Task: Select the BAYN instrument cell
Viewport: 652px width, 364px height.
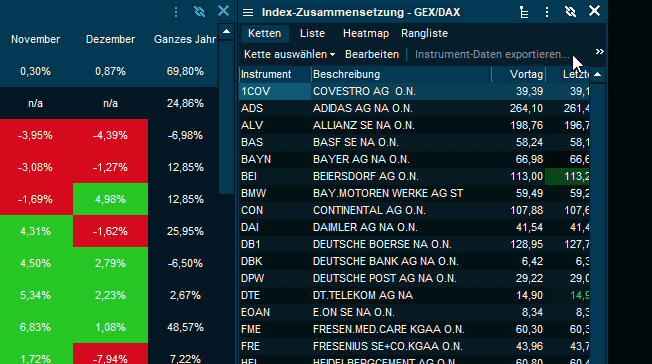Action: 275,160
